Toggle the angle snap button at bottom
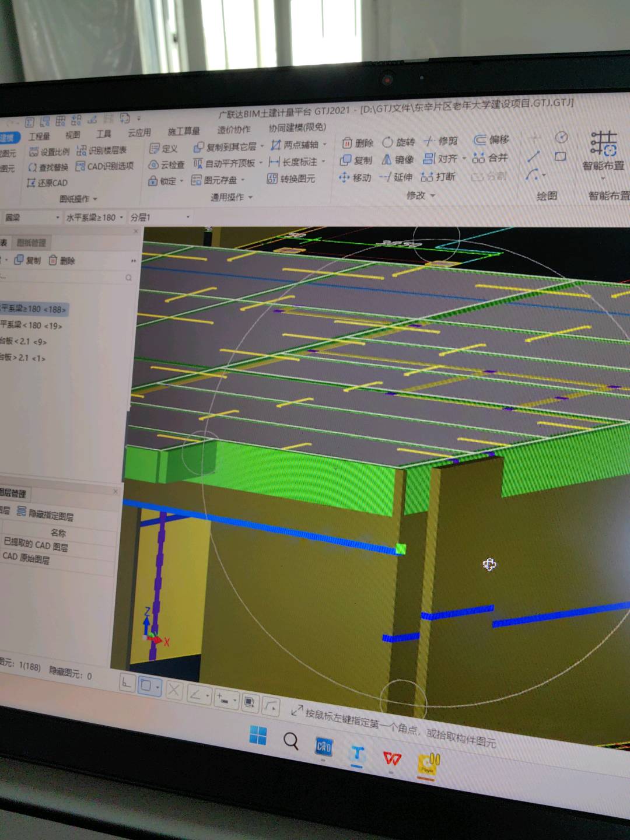630x840 pixels. [196, 694]
